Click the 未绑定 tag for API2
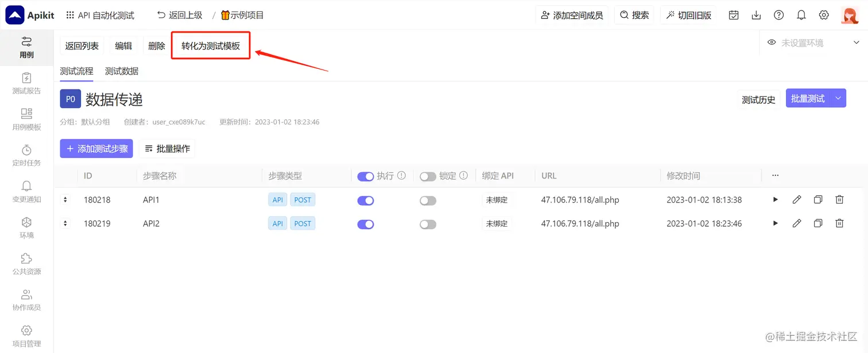868x353 pixels. [497, 223]
